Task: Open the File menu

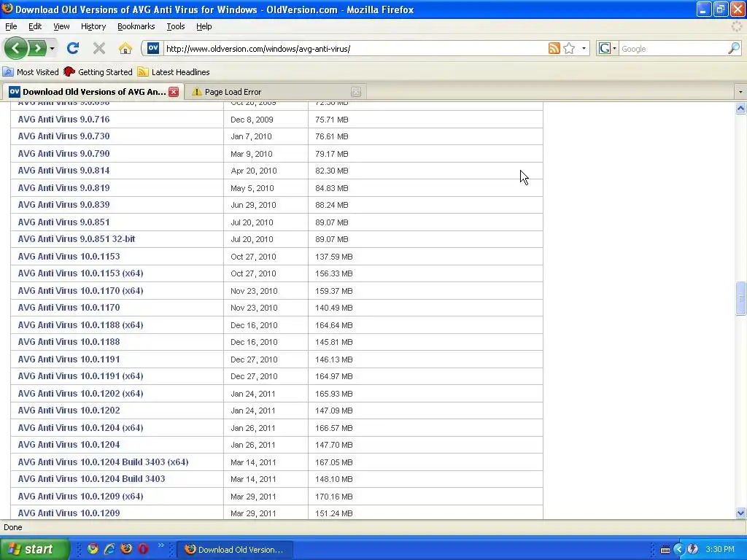Action: pyautogui.click(x=11, y=26)
